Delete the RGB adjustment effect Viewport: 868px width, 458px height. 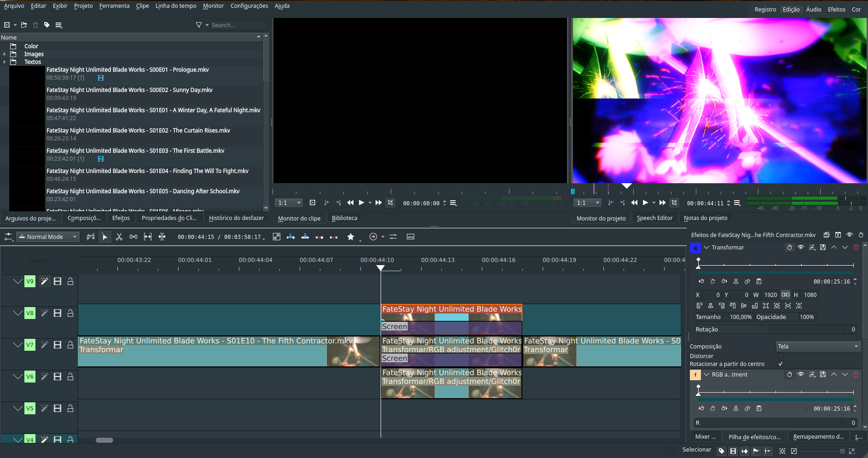click(x=856, y=374)
